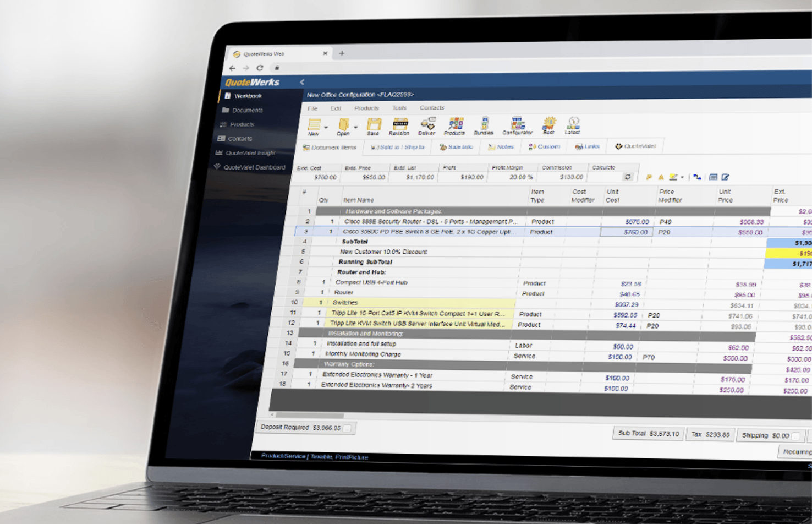Click the Best price toolbar icon
This screenshot has width=812, height=524.
coord(549,125)
